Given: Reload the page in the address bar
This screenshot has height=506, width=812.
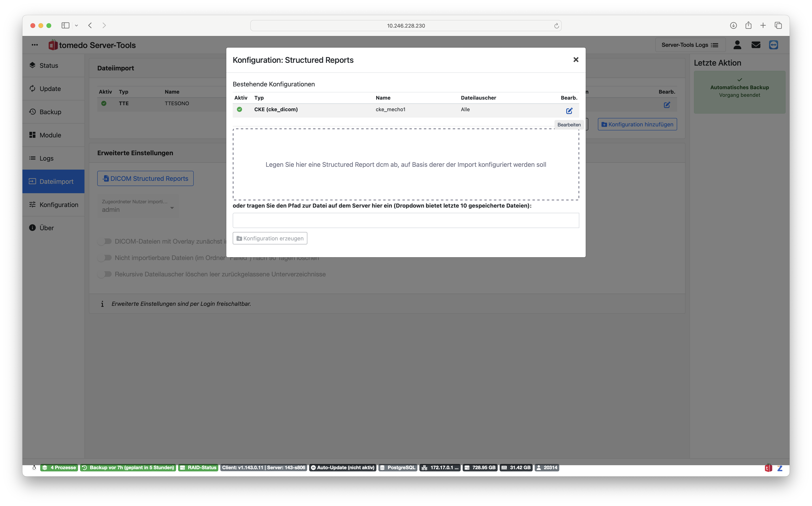Looking at the screenshot, I should click(556, 26).
